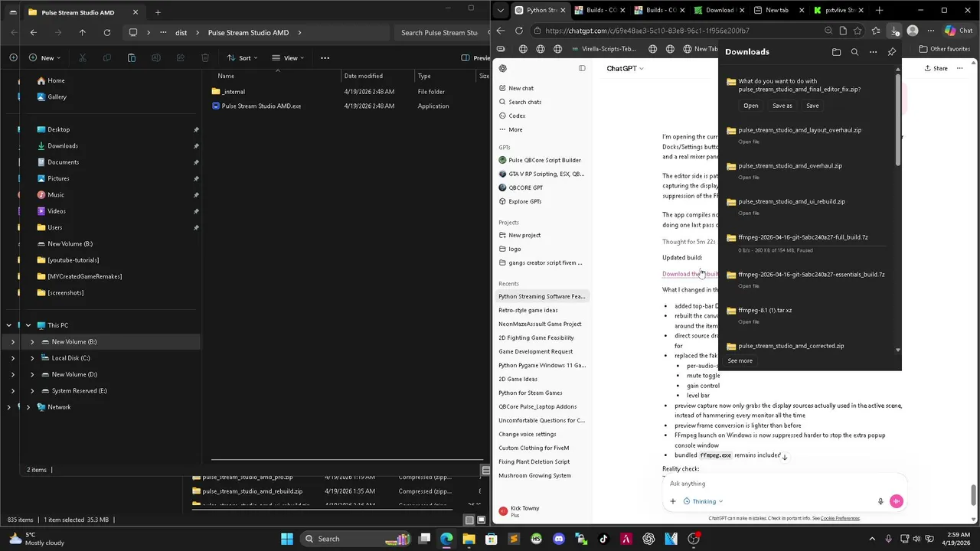Open Discord from taskbar

point(558,539)
